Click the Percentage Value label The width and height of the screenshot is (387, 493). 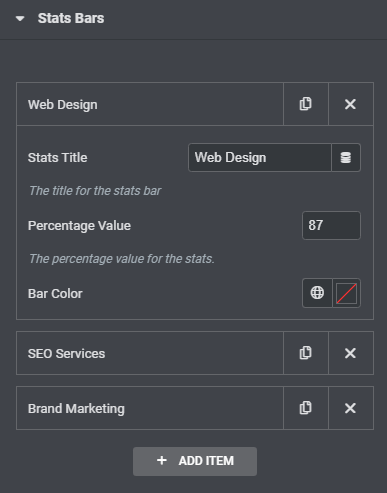[79, 226]
